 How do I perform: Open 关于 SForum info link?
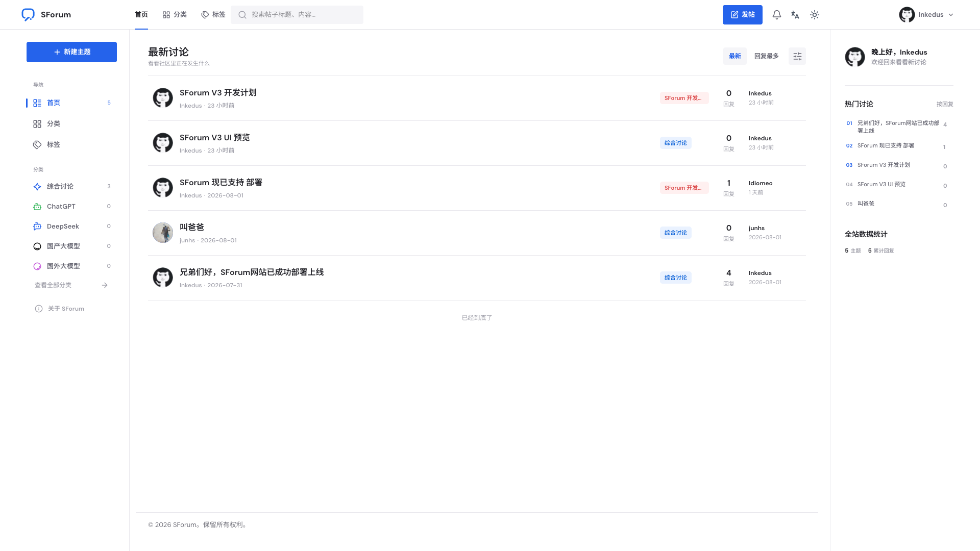[x=60, y=309]
